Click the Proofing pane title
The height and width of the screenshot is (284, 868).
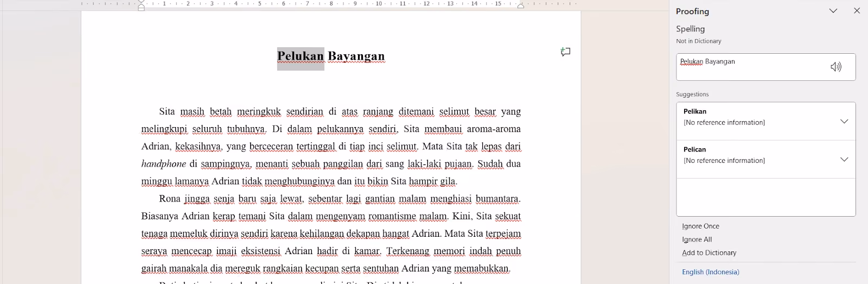(x=692, y=11)
